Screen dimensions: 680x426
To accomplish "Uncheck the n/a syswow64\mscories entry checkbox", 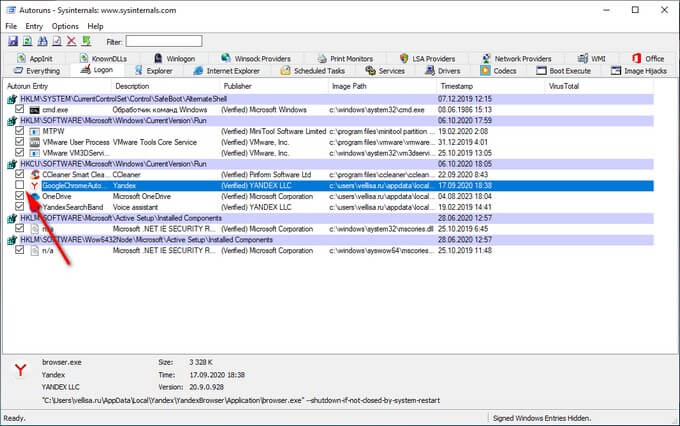I will pyautogui.click(x=20, y=250).
